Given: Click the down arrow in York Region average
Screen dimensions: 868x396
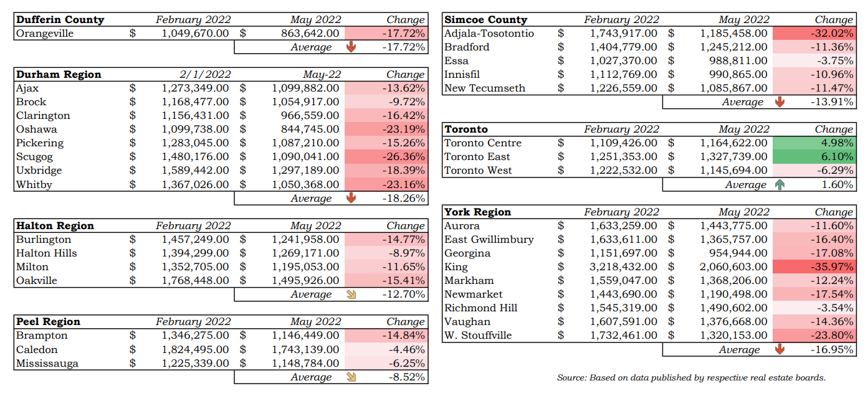Looking at the screenshot, I should click(780, 349).
